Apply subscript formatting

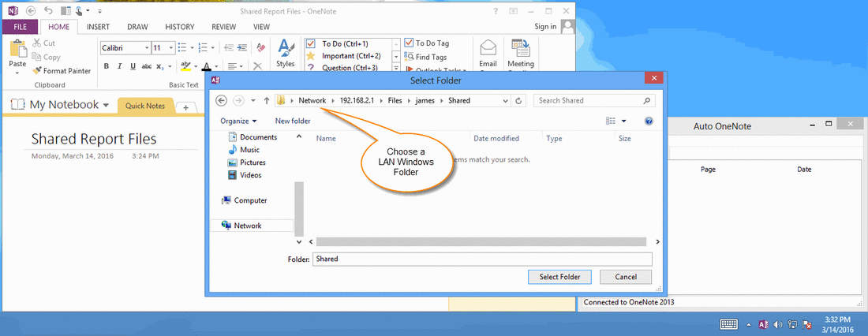tap(160, 66)
